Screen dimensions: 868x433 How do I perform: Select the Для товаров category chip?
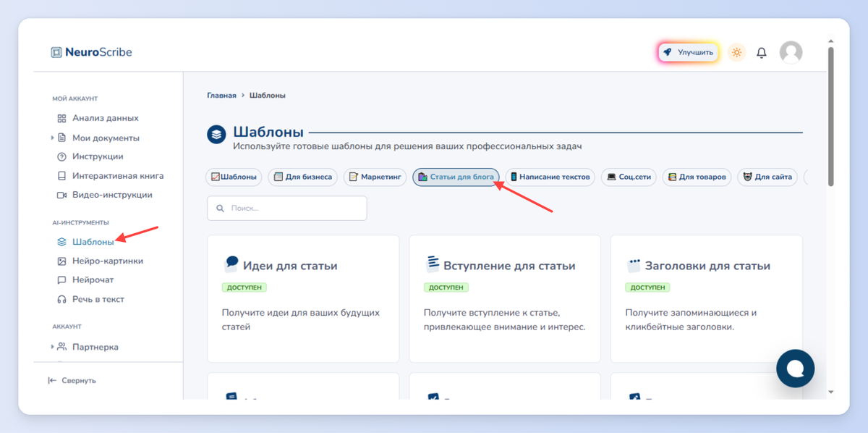(x=697, y=177)
